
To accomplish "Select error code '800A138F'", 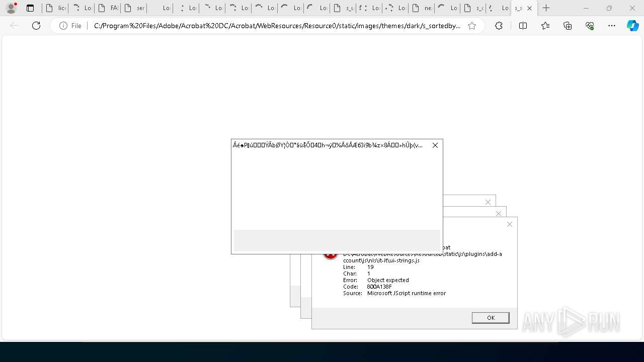I will (x=379, y=287).
